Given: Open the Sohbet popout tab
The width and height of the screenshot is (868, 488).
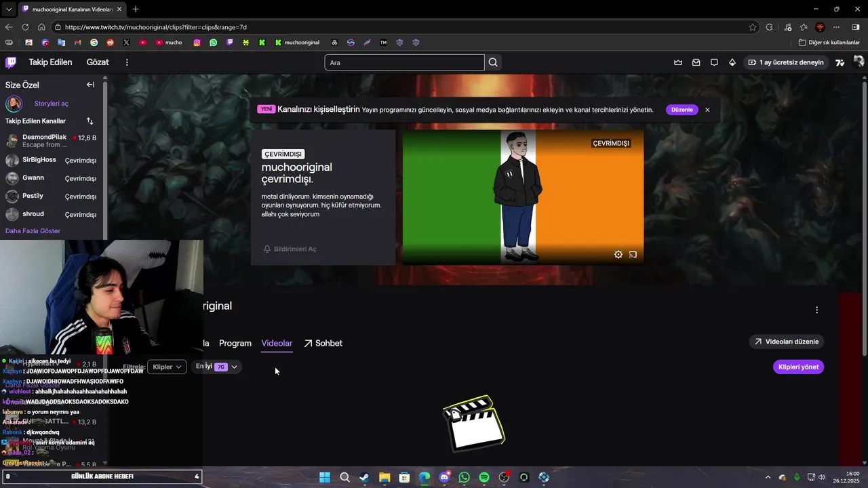Looking at the screenshot, I should 323,343.
